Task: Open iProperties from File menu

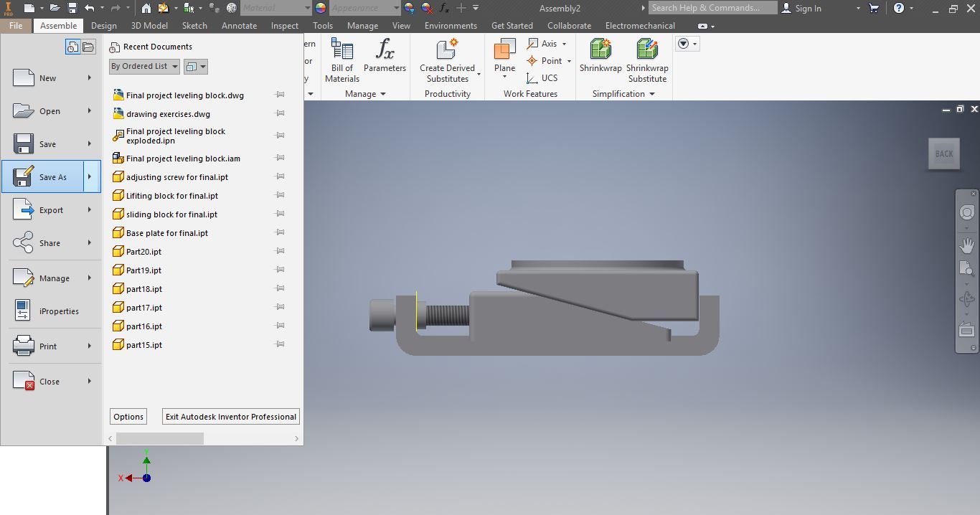Action: (x=52, y=311)
